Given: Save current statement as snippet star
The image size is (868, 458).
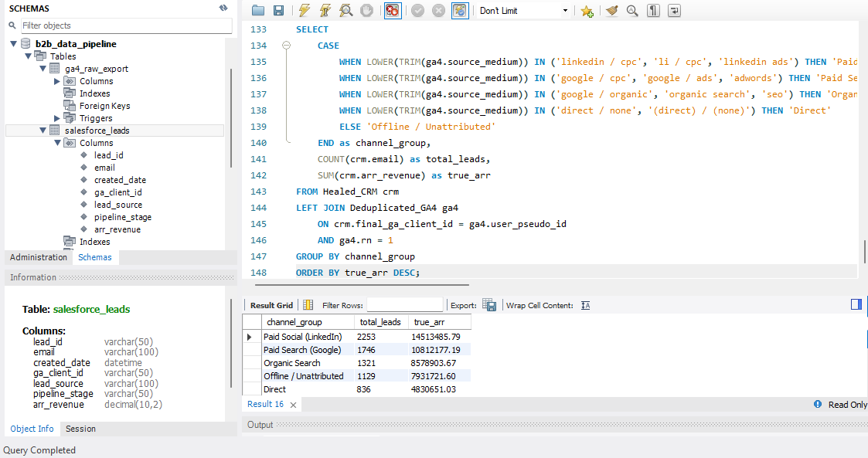Looking at the screenshot, I should tap(587, 11).
